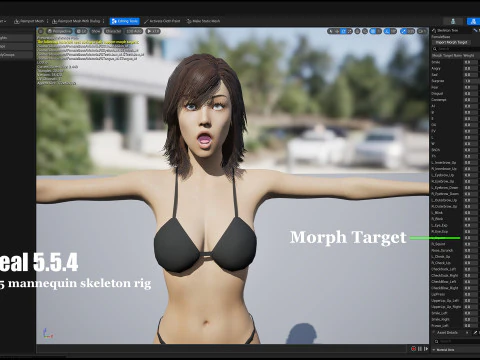The height and width of the screenshot is (360, 480).
Task: Open scale snap value menu
Action: click(411, 31)
